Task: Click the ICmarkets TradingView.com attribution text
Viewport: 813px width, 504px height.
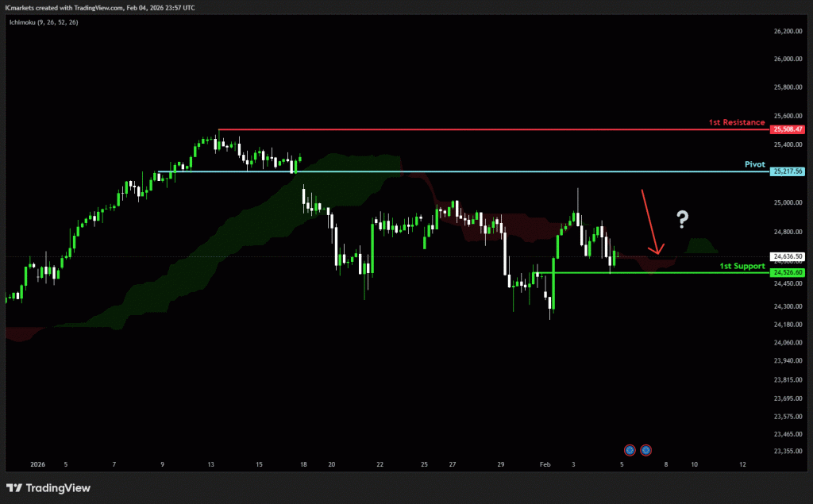Action: (101, 8)
